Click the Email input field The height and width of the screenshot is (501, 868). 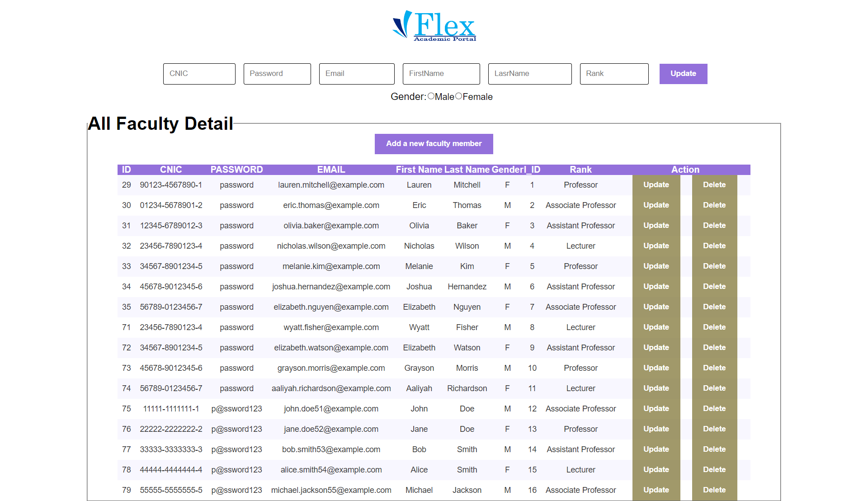pos(357,74)
